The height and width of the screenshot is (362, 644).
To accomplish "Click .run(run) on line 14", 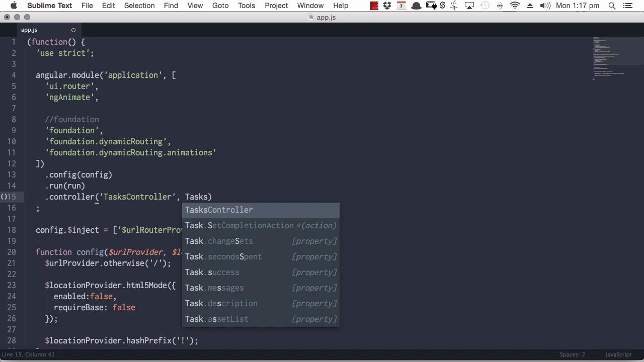I will click(x=65, y=186).
